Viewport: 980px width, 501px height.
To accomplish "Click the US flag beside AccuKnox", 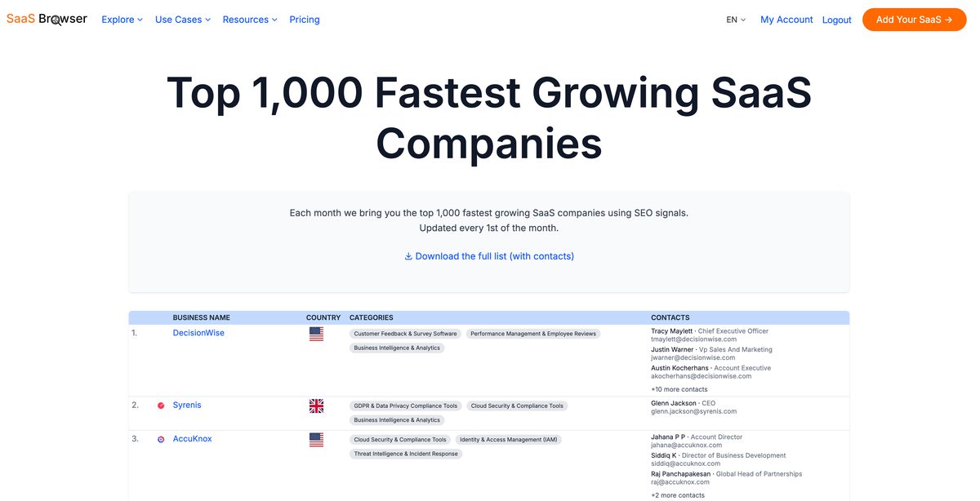I will (x=316, y=438).
